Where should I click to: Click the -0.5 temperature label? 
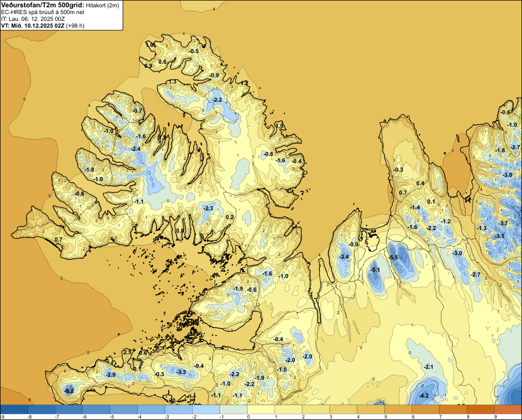[194, 51]
